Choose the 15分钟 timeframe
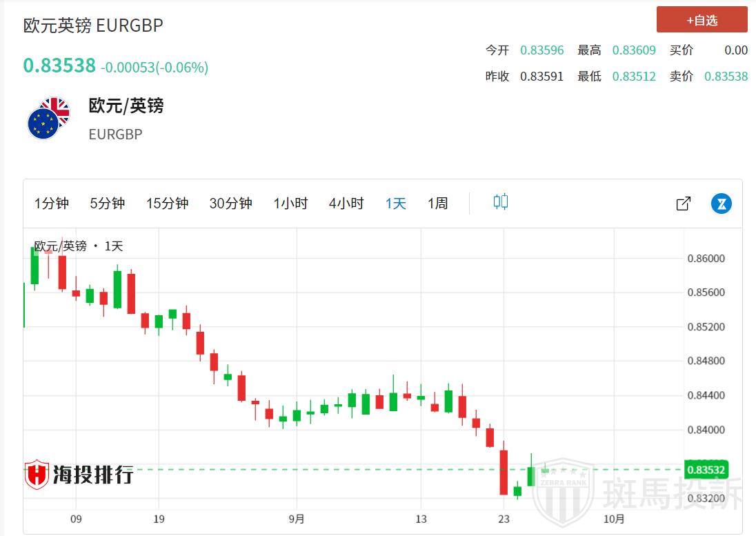This screenshot has width=756, height=536. coord(167,204)
